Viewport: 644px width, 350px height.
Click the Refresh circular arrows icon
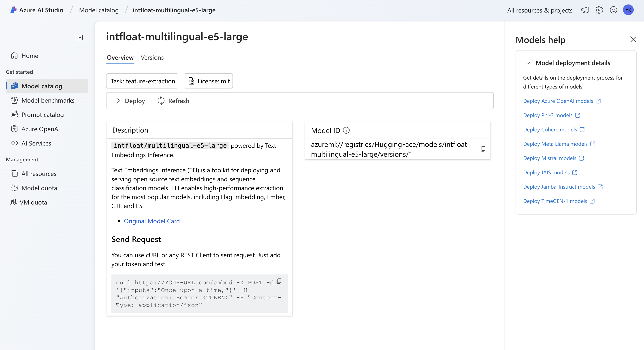click(161, 101)
